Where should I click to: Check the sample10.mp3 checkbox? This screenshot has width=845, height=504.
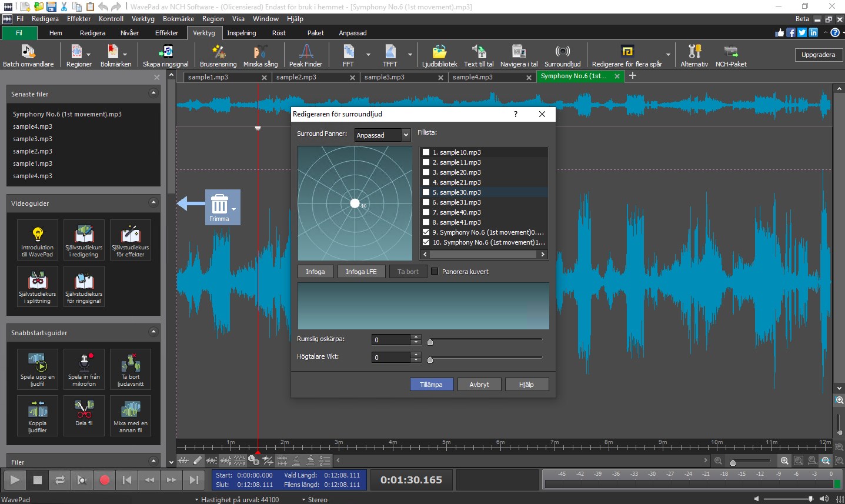[x=426, y=152]
